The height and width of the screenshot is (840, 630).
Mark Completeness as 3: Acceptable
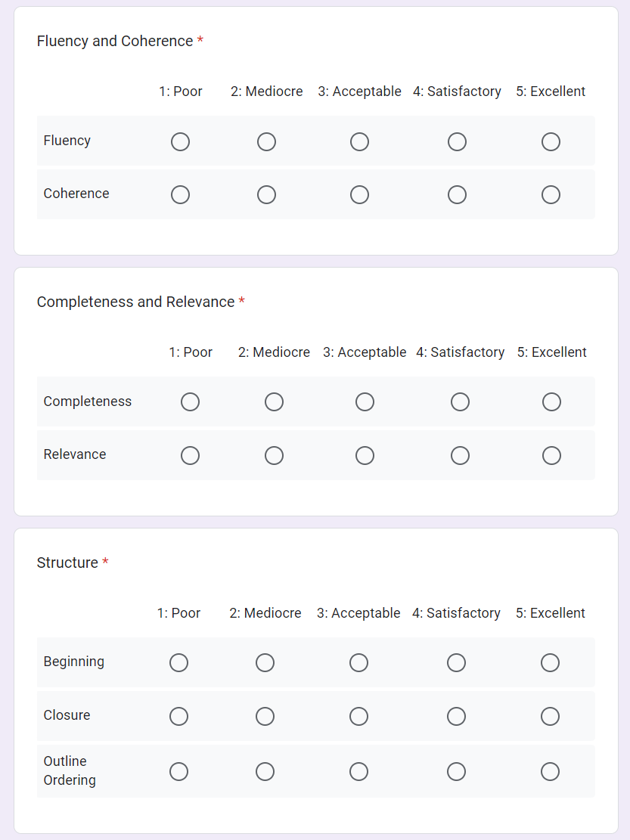[x=365, y=402]
